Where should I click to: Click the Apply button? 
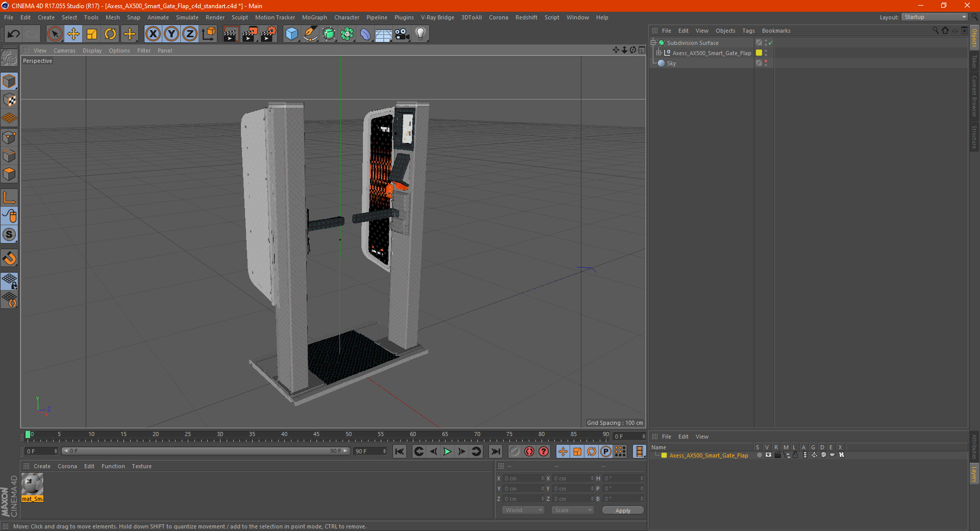pos(623,511)
